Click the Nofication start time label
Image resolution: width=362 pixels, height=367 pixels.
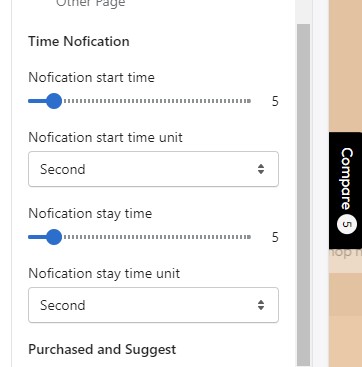(91, 77)
